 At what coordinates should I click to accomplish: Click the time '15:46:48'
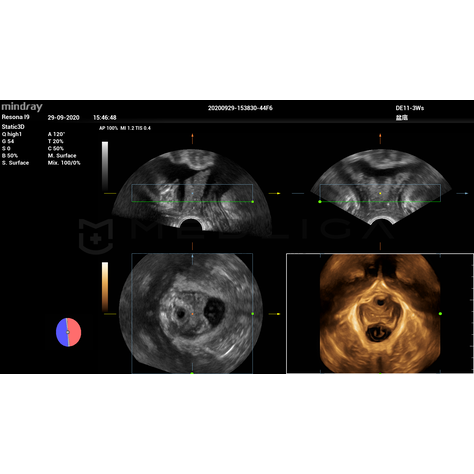[105, 117]
